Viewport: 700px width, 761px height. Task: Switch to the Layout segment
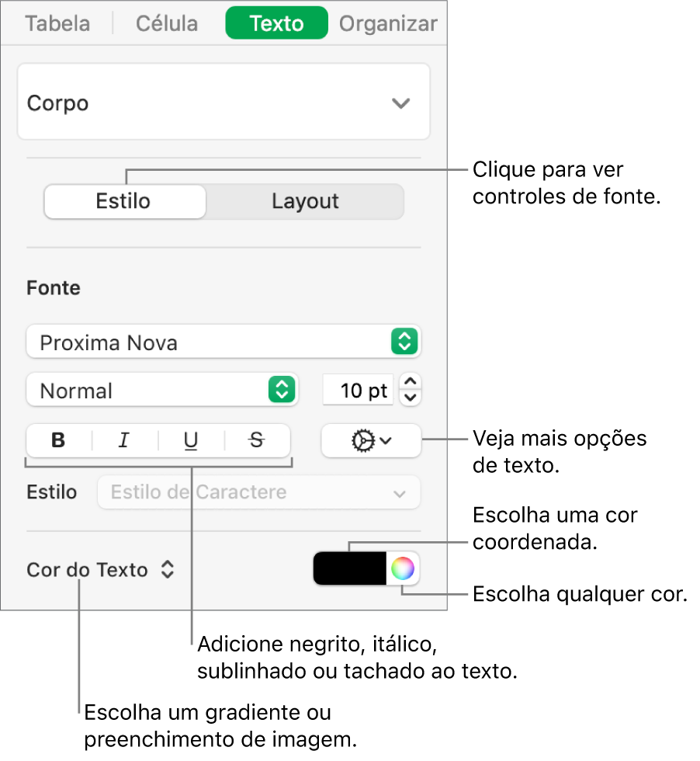pyautogui.click(x=305, y=201)
